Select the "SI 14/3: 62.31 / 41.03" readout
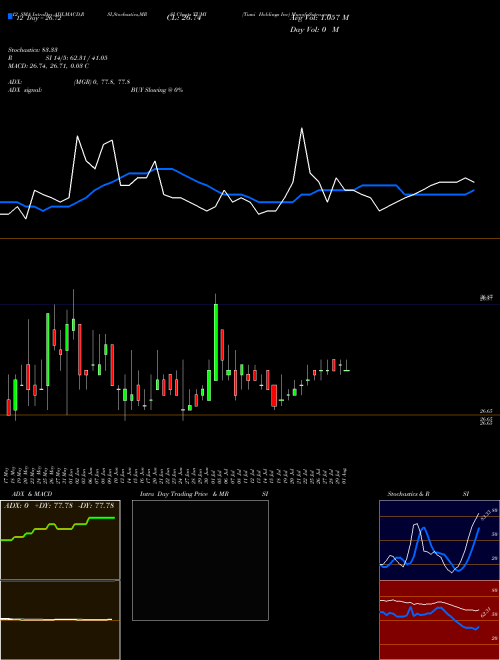 [77, 58]
